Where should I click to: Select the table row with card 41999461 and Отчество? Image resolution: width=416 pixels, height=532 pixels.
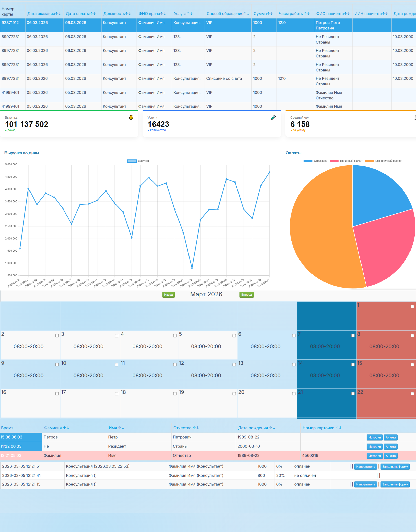pyautogui.click(x=170, y=95)
